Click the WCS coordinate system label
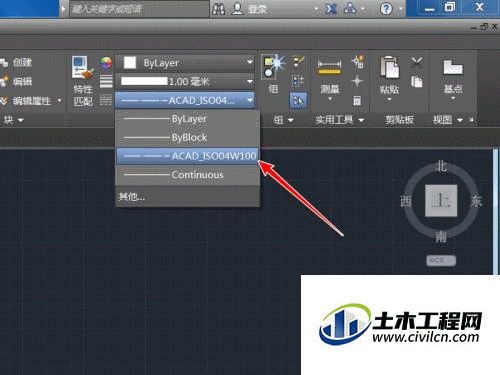This screenshot has width=500, height=375. pyautogui.click(x=441, y=260)
